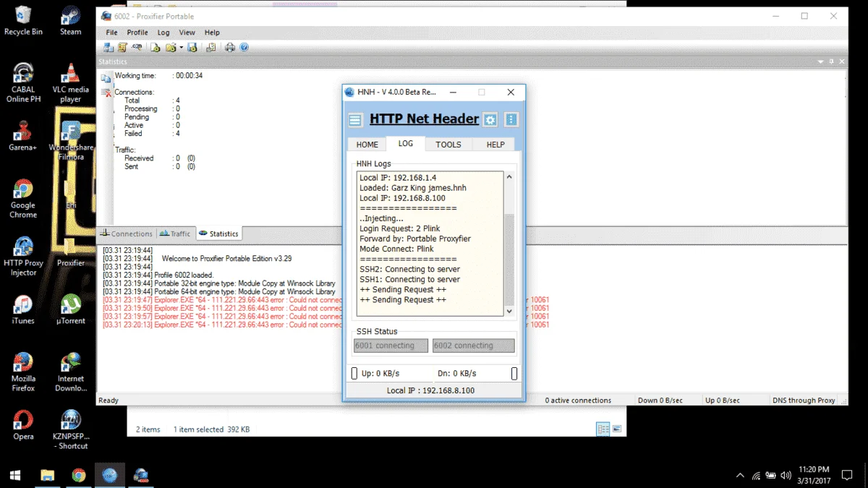
Task: Open µTorrent desktop icon
Action: pos(71,309)
